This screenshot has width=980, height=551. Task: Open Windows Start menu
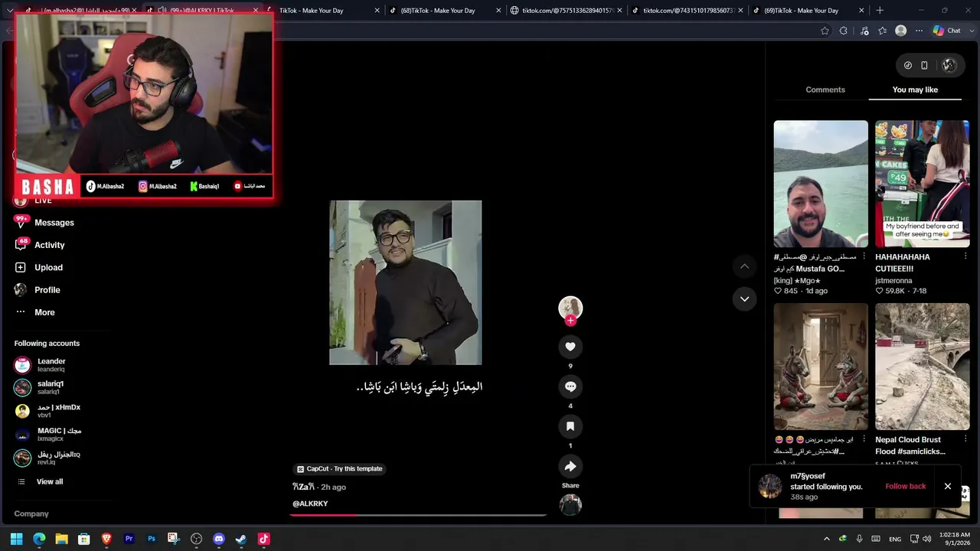17,539
